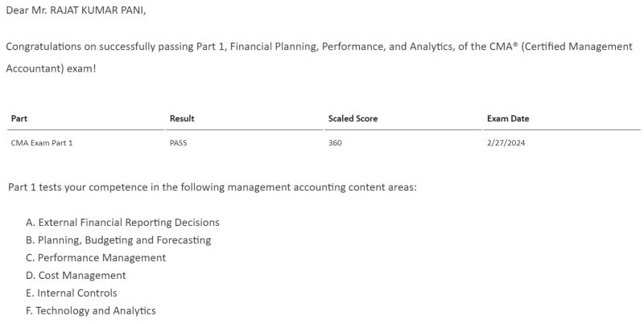The image size is (644, 324).
Task: Click the Scaled Score column header
Action: tap(353, 118)
